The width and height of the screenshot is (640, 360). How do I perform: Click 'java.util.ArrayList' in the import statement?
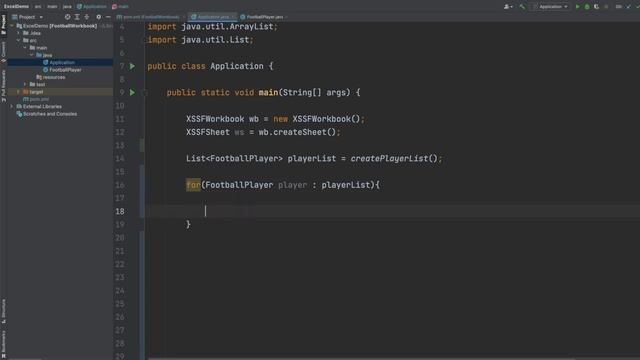pos(227,27)
